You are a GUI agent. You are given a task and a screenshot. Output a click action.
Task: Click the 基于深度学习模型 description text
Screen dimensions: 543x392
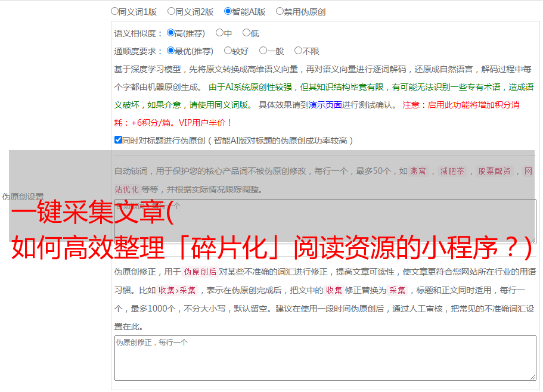(322, 78)
